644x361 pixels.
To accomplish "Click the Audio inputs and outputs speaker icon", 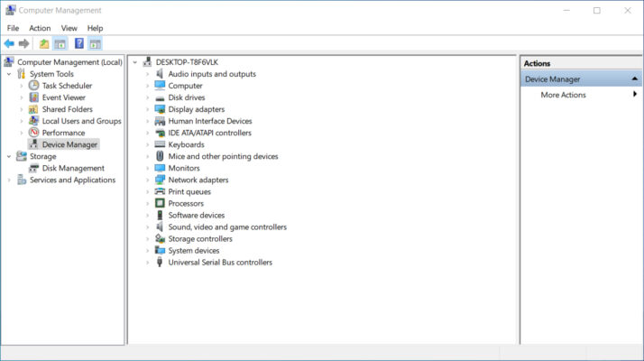I will click(160, 74).
